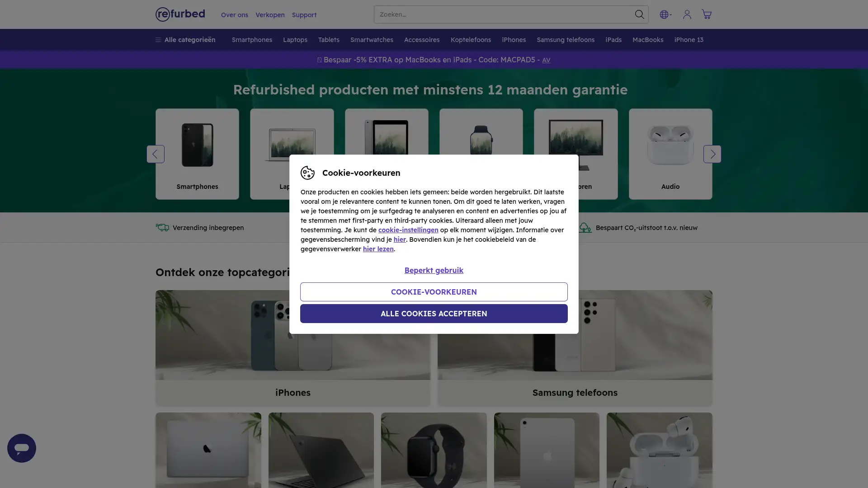This screenshot has width=868, height=488.
Task: Click ALLE COOKIES ACCEPTEREN
Action: click(434, 313)
